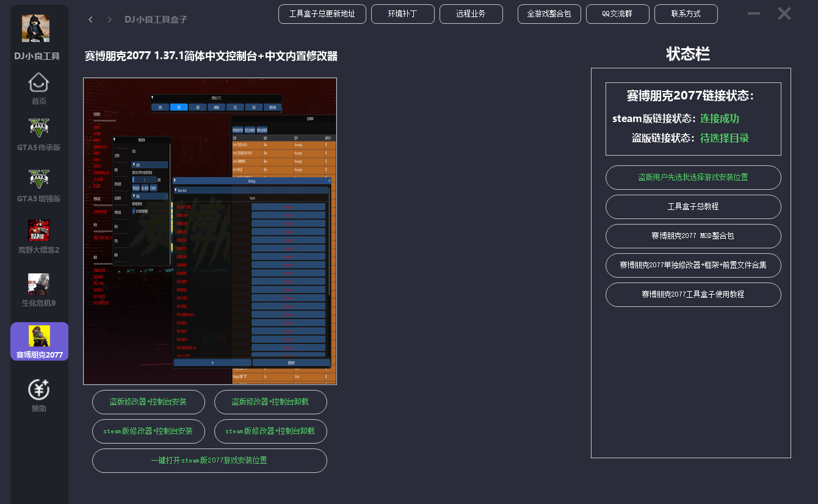Click title 赛博朋克2077 1.37.1简体中文控制台+中文内置修改器

211,56
